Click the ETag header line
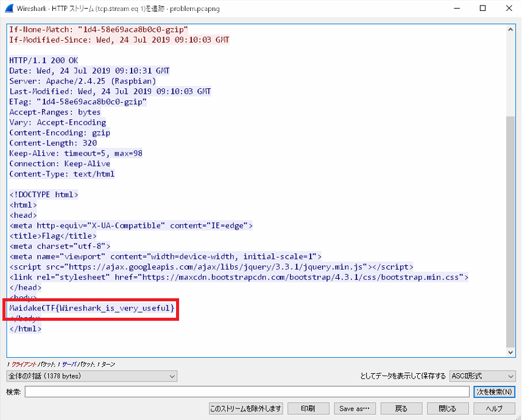Viewport: 522px width, 420px height. (x=78, y=102)
